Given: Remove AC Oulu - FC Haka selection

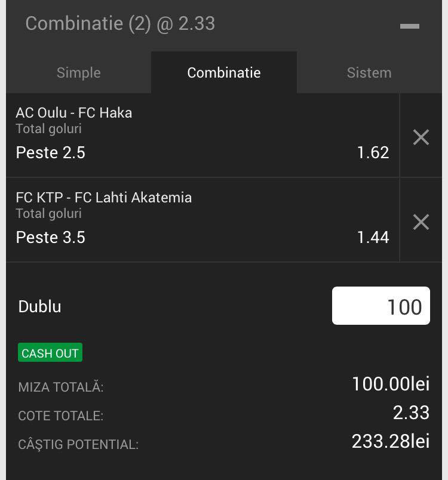Looking at the screenshot, I should click(x=421, y=137).
